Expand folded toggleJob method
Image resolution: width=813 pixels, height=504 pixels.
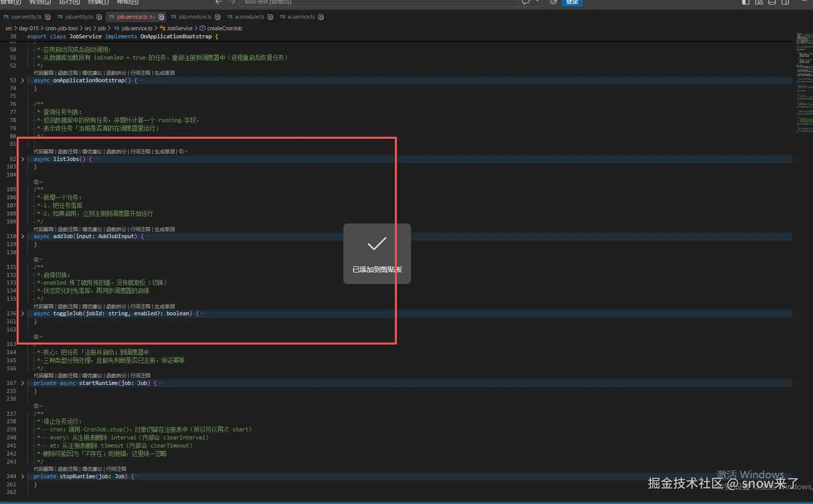pyautogui.click(x=23, y=313)
